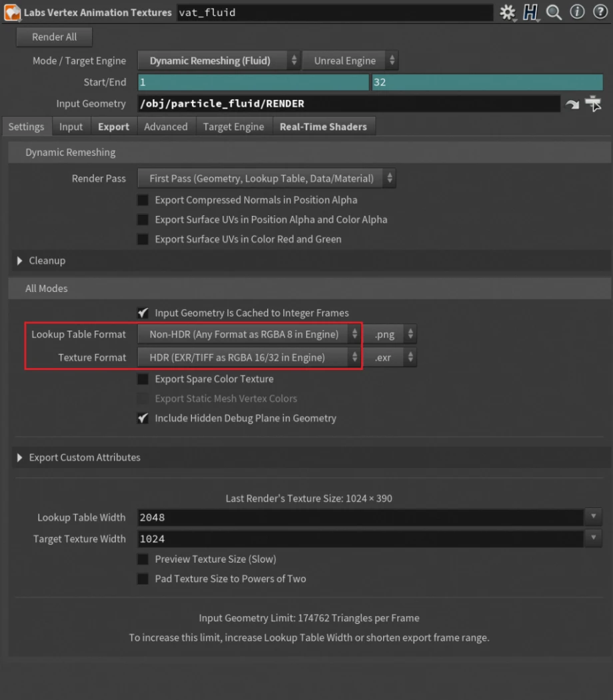Uncheck Input Geometry Is Cached to Integer Frames

[x=143, y=313]
